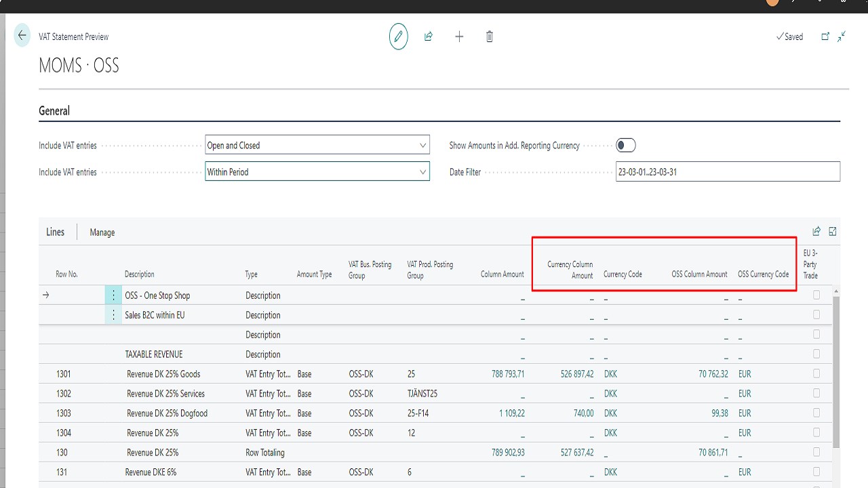Viewport: 868px width, 488px height.
Task: Sort by Row No. column header
Action: [x=66, y=274]
